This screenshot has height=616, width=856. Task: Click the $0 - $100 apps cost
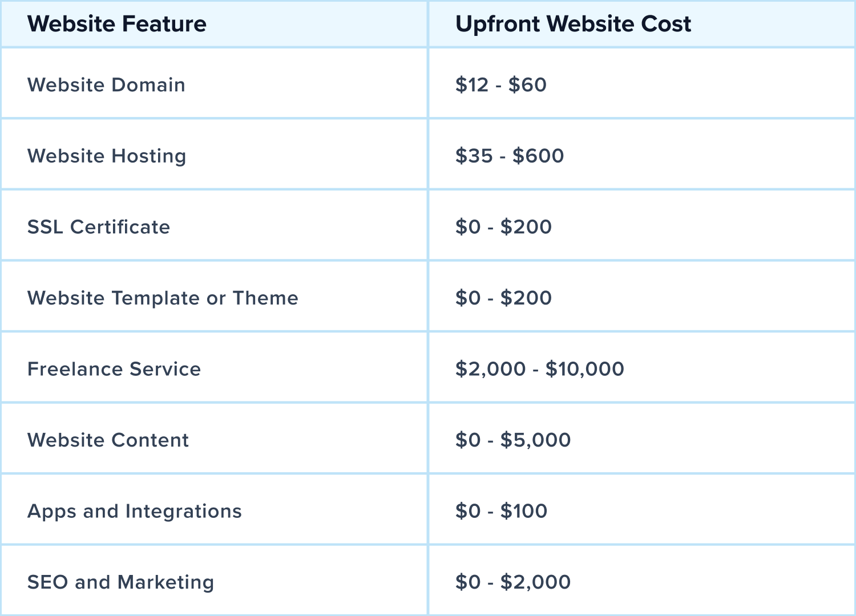pos(501,511)
